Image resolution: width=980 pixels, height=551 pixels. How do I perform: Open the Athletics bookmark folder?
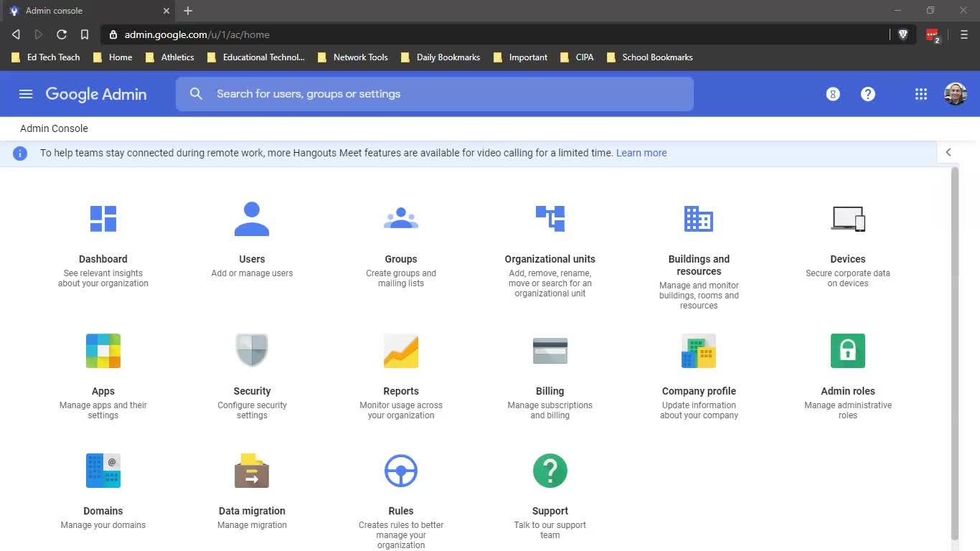coord(169,57)
